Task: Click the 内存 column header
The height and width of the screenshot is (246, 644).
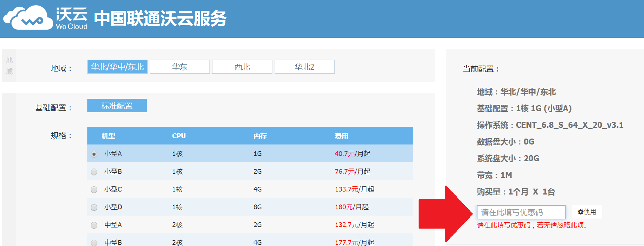Action: tap(260, 136)
